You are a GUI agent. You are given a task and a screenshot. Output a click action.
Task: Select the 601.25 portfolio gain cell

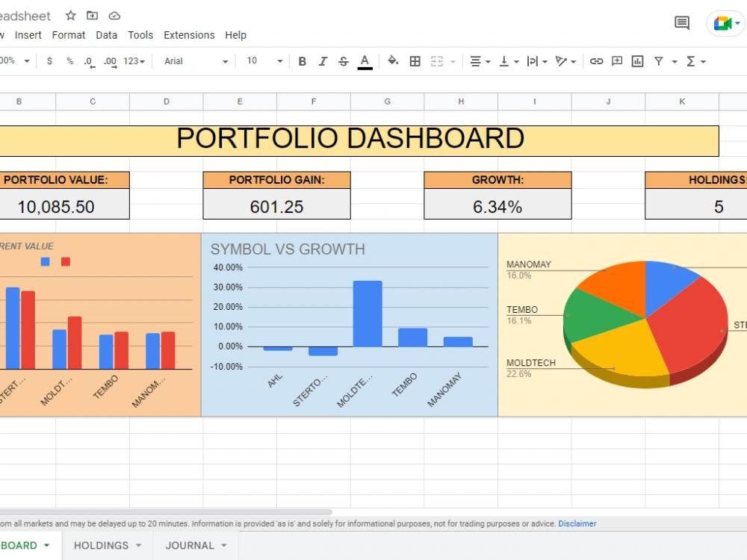point(277,205)
